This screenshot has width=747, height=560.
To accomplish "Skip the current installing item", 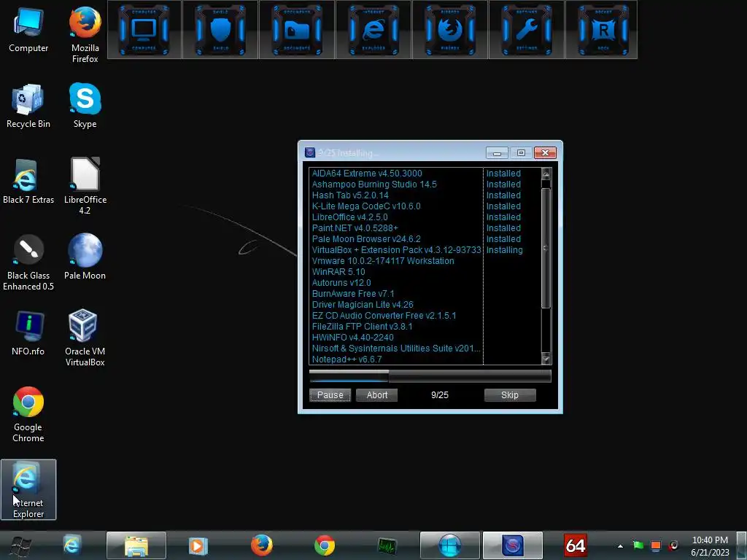I will 510,394.
